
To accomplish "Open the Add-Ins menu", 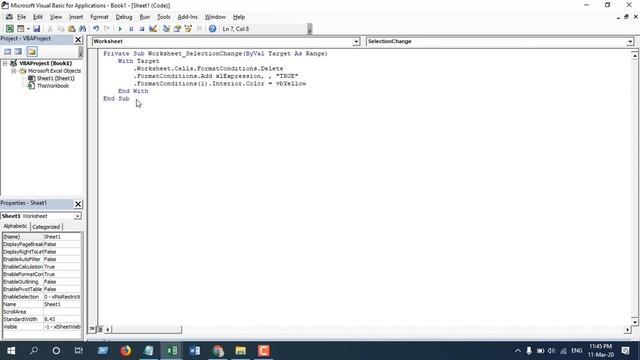I will tap(187, 17).
